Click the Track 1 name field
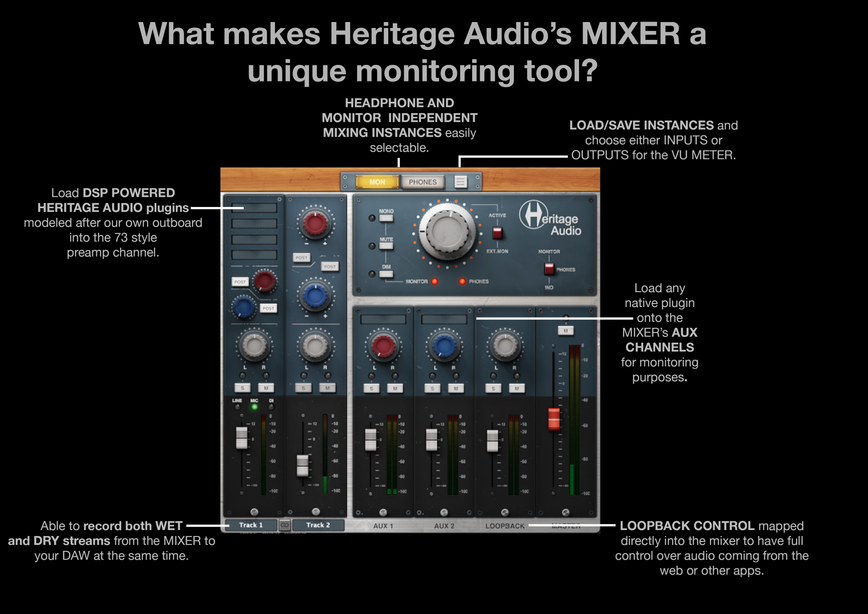The image size is (868, 614). click(x=251, y=525)
